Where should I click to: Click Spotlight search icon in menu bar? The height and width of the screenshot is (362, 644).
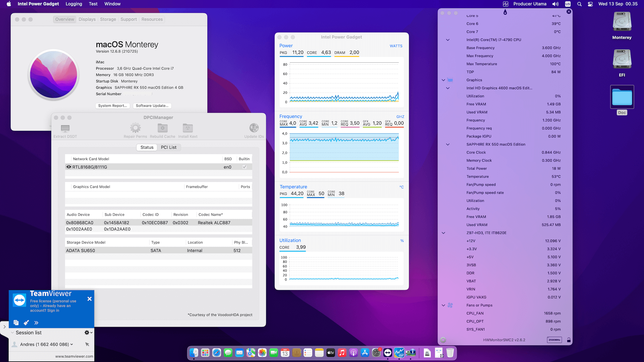[x=579, y=4]
